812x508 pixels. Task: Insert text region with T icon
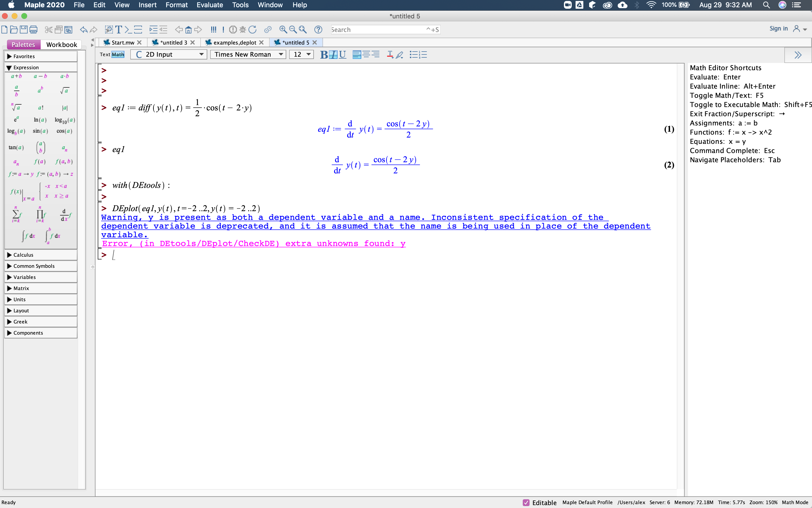click(119, 30)
